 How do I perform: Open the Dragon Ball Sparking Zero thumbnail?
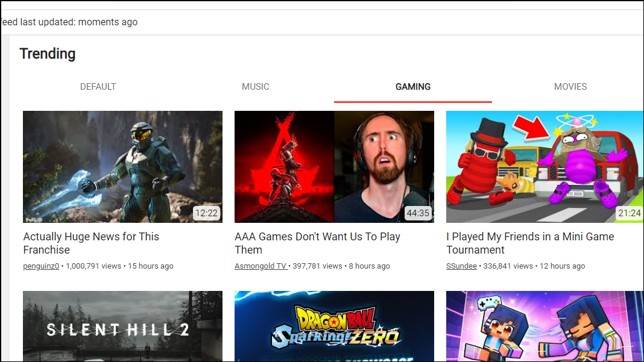tap(334, 326)
